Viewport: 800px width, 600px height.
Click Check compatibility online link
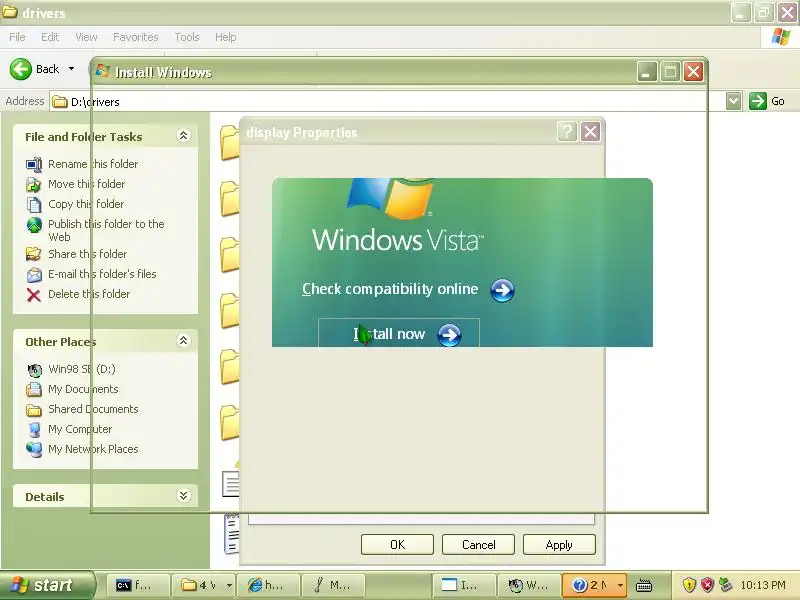click(390, 289)
